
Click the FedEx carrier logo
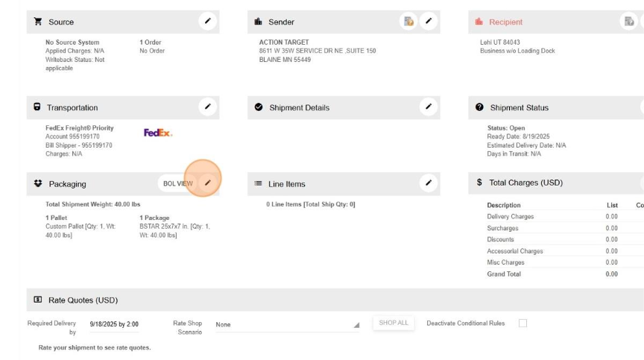click(158, 133)
